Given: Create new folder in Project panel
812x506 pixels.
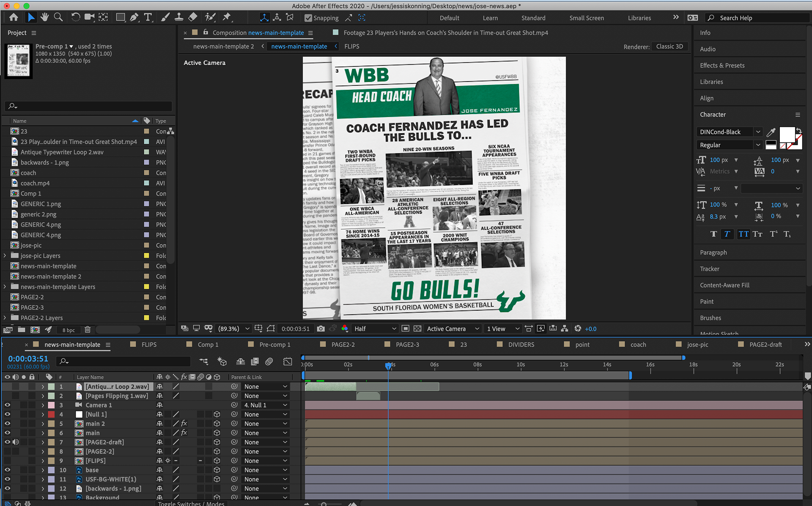Looking at the screenshot, I should pyautogui.click(x=22, y=330).
